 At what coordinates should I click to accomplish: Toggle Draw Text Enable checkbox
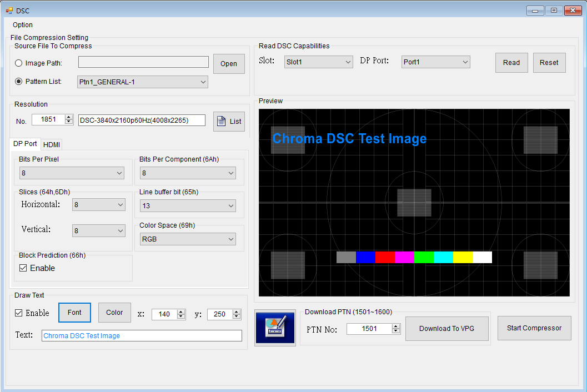click(19, 313)
